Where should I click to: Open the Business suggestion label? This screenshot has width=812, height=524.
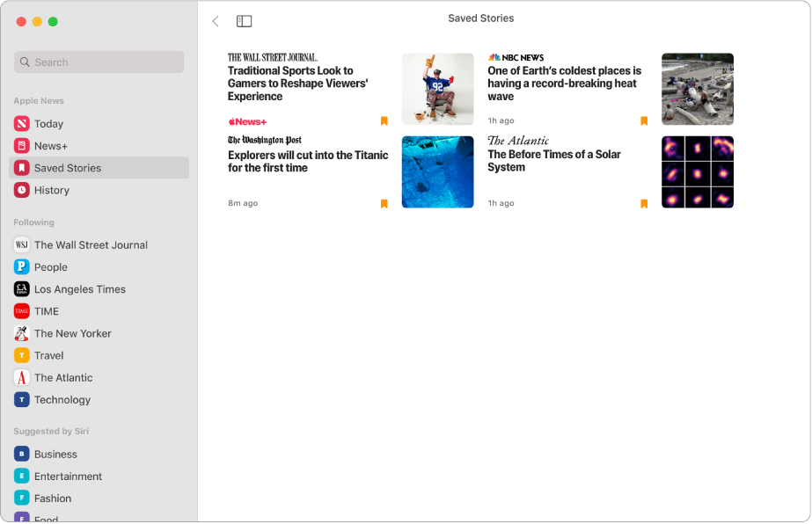pyautogui.click(x=56, y=454)
